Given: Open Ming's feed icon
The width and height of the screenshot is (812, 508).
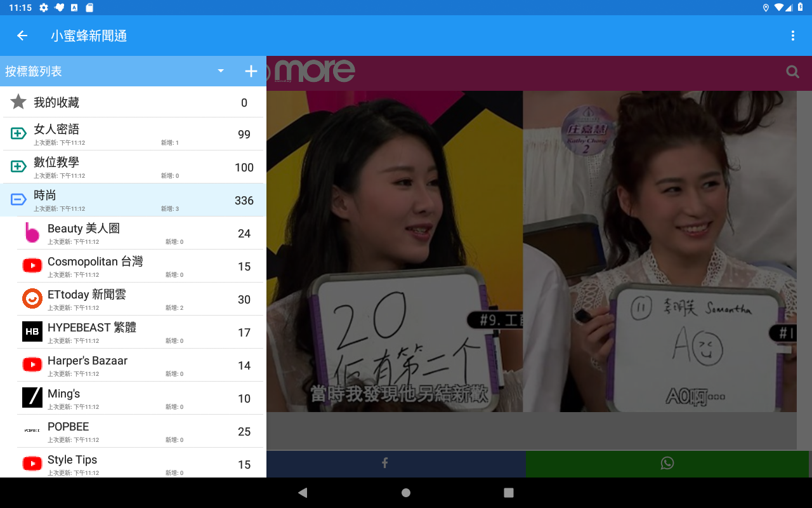Looking at the screenshot, I should click(x=32, y=398).
